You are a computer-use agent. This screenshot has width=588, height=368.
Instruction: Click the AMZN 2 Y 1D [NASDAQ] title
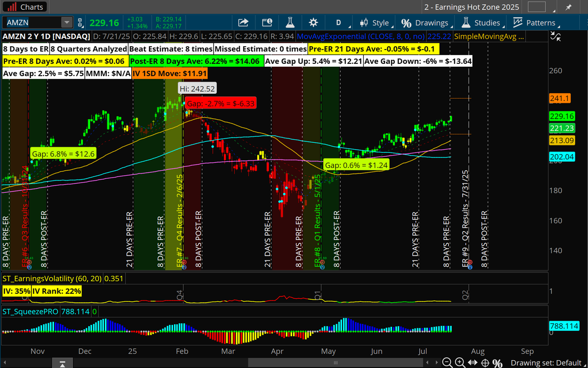pyautogui.click(x=46, y=36)
